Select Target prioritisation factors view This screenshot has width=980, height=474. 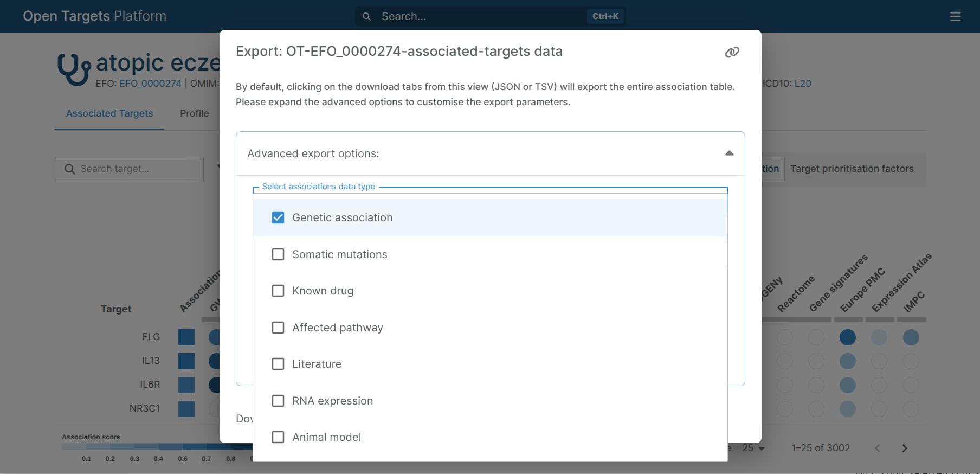(x=852, y=169)
